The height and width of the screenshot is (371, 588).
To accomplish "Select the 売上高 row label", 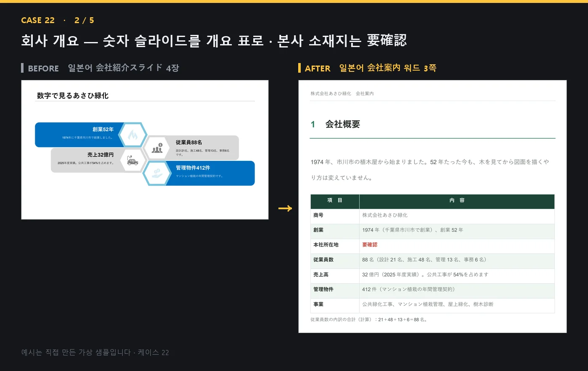I will pyautogui.click(x=321, y=275).
